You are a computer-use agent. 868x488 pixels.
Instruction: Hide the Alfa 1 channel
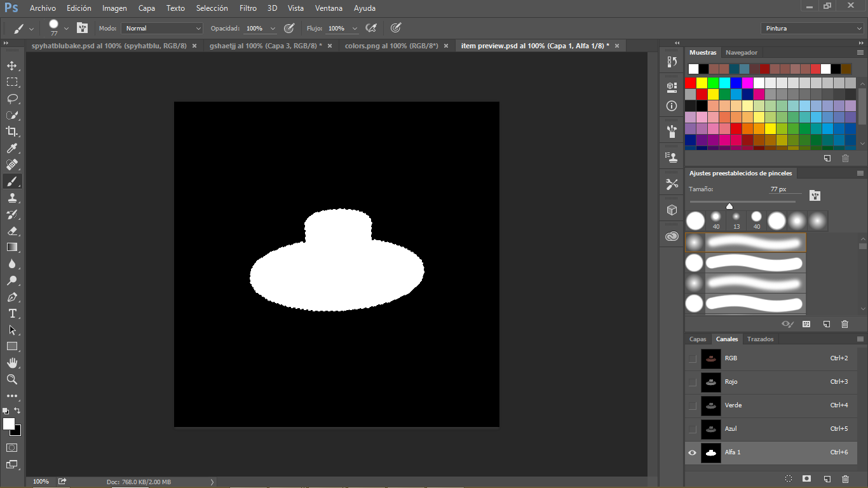692,452
